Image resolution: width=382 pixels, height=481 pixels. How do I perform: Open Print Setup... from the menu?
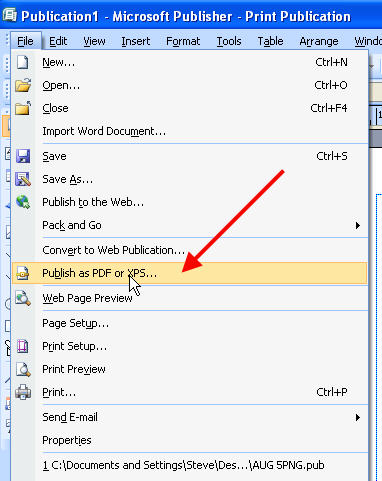(189, 346)
